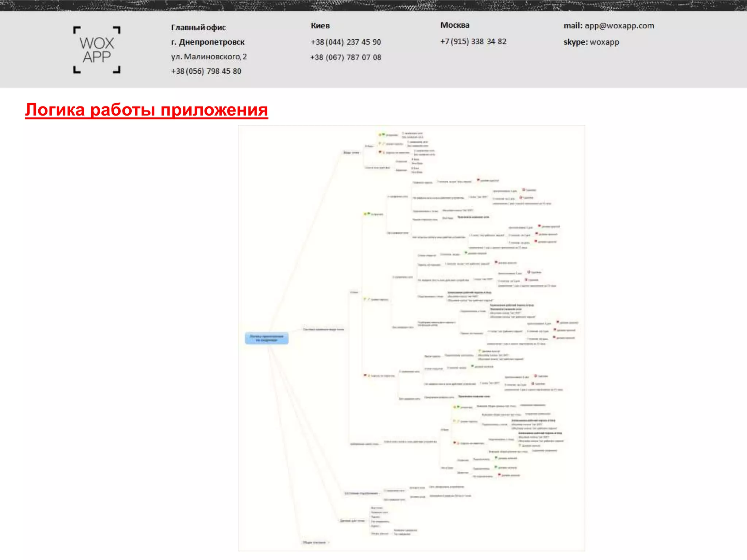Click topmost red flag icon in mind map
Screen dimensions: 747x560
coord(380,152)
